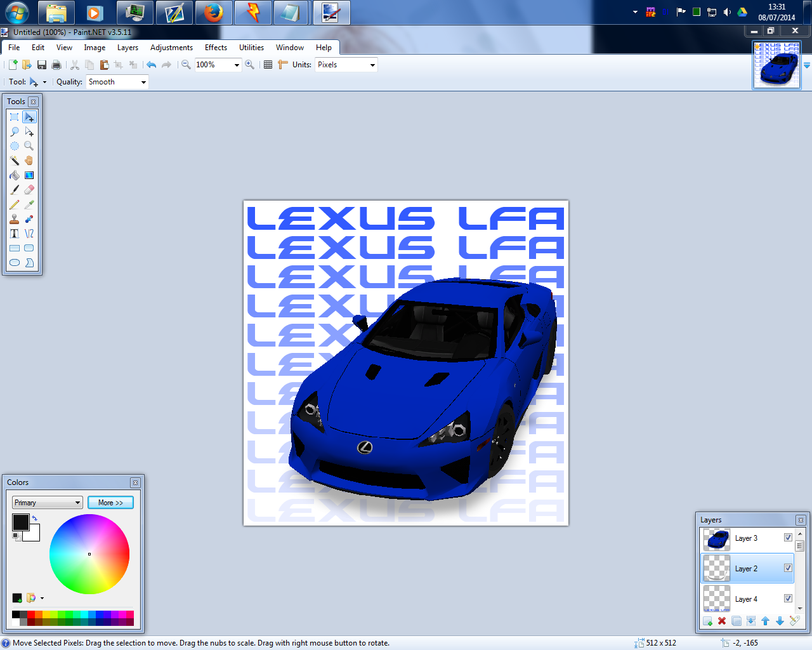Delete layer with red X button
Image resolution: width=812 pixels, height=650 pixels.
pyautogui.click(x=722, y=621)
